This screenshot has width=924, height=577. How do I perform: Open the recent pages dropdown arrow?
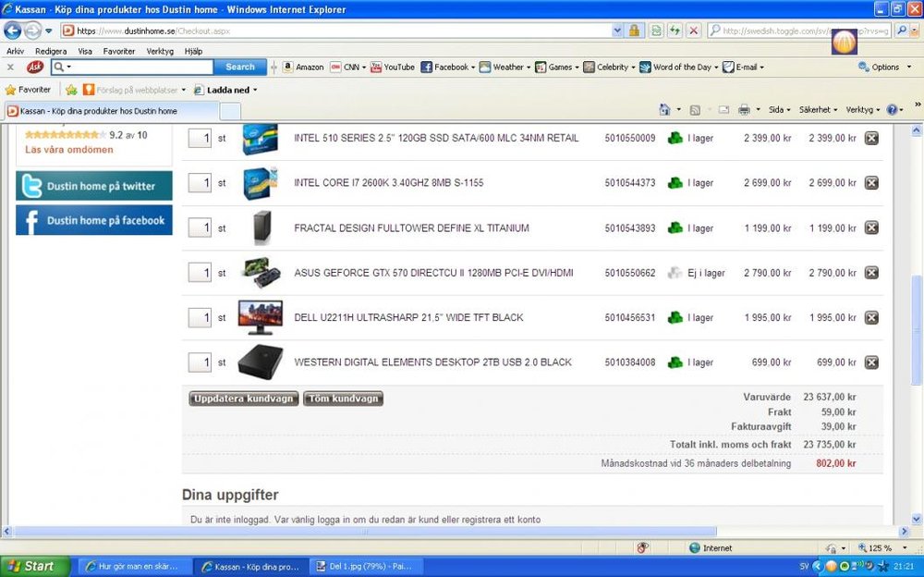click(x=49, y=31)
